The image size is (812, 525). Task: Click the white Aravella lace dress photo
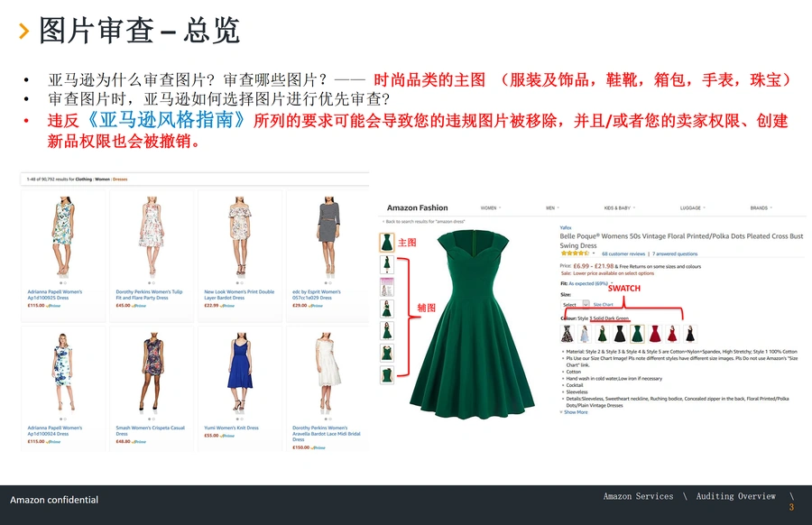[x=328, y=372]
